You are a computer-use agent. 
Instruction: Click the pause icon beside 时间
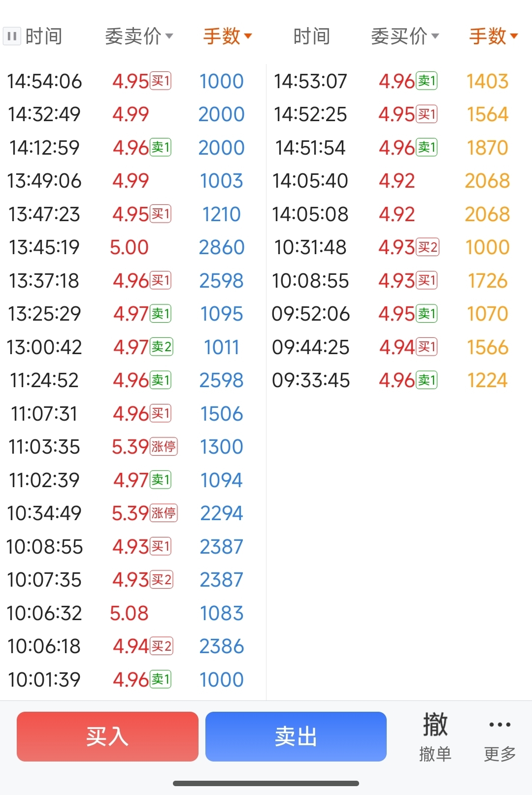[12, 36]
